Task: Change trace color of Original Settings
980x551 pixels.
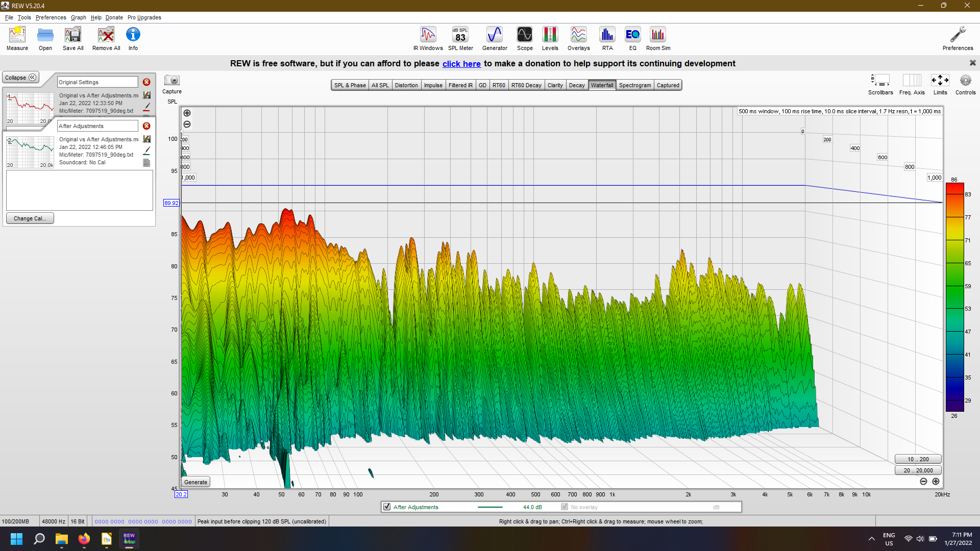Action: (147, 107)
